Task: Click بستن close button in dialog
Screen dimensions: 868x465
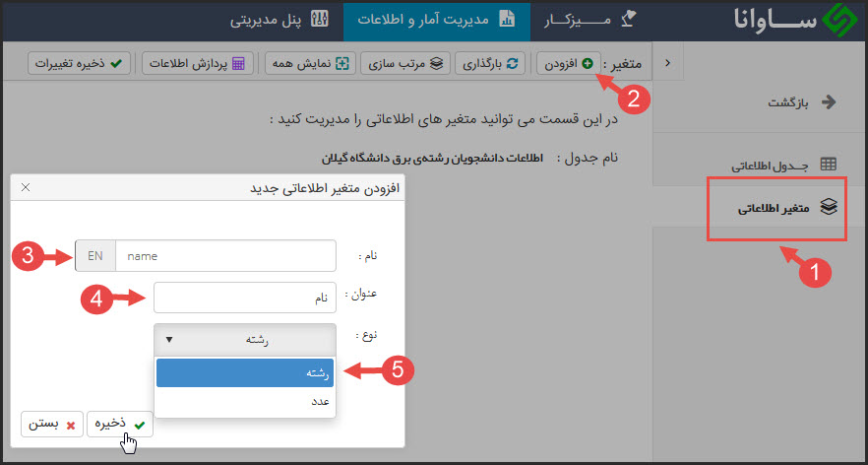Action: point(52,425)
